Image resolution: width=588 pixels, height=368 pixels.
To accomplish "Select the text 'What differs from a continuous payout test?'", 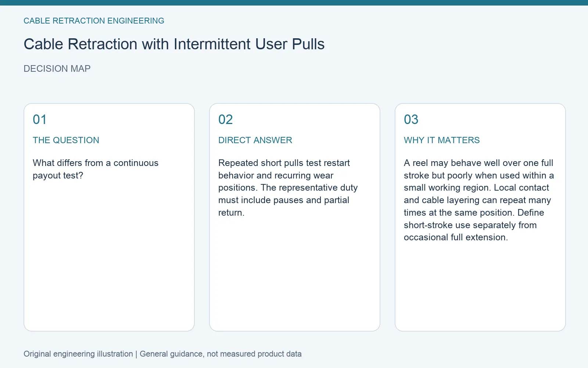I will [x=96, y=169].
